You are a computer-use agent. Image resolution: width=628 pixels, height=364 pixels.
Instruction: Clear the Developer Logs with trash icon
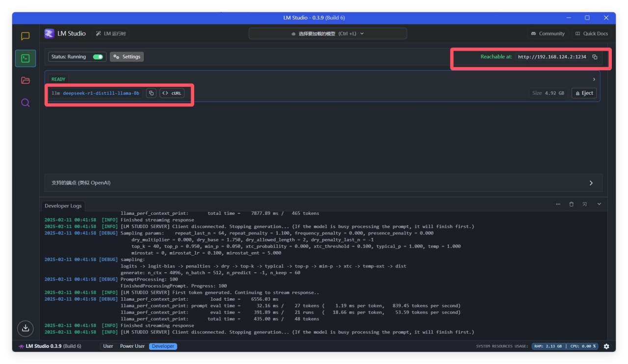[571, 204]
